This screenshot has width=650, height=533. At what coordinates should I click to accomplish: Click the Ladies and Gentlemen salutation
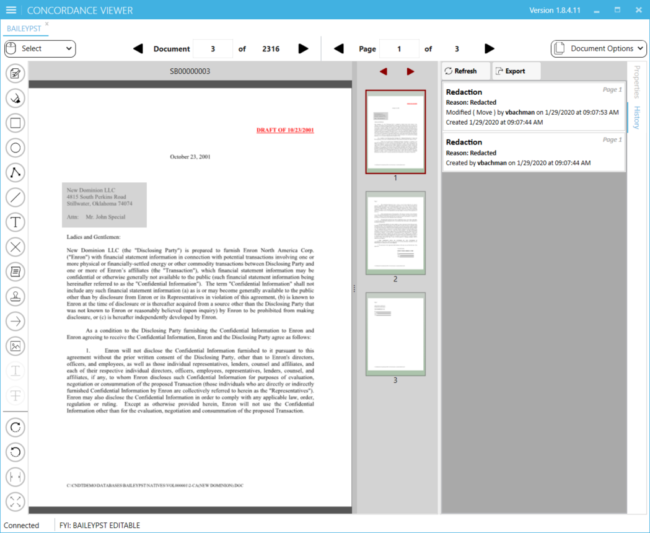pyautogui.click(x=93, y=237)
